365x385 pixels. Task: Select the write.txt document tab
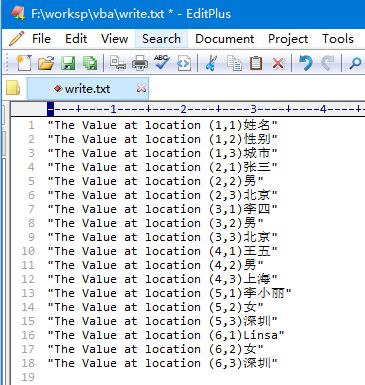[x=87, y=89]
